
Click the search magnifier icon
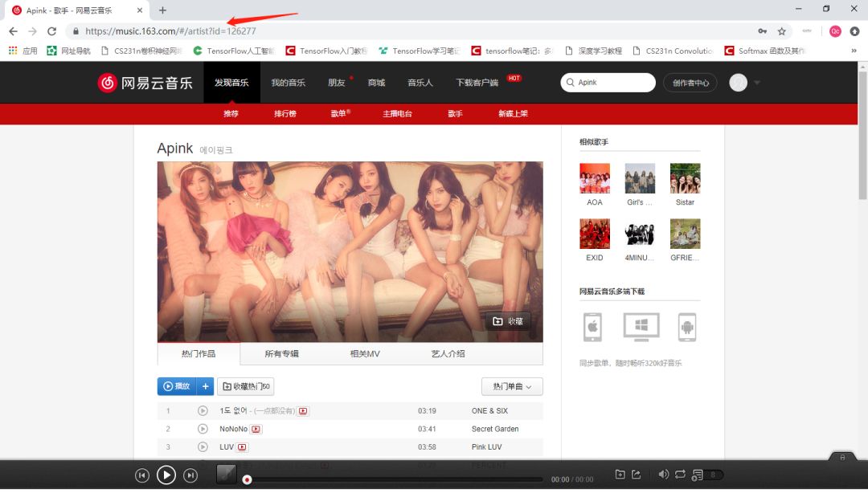(570, 83)
